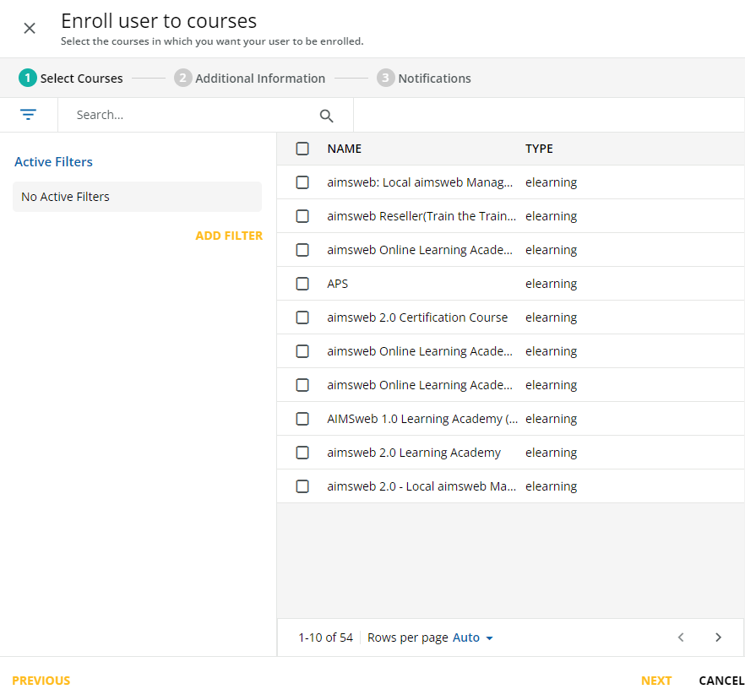Click step 3 Notifications
This screenshot has width=745, height=700.
coord(424,78)
